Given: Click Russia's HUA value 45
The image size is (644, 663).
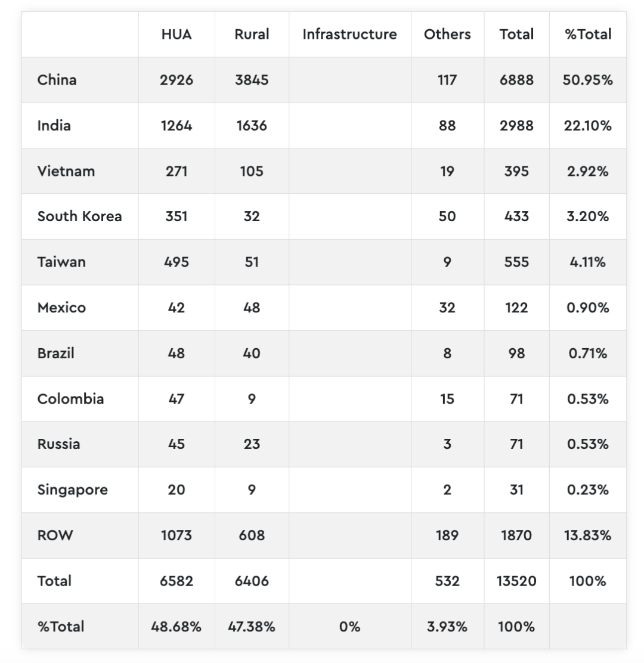Looking at the screenshot, I should pos(177,444).
